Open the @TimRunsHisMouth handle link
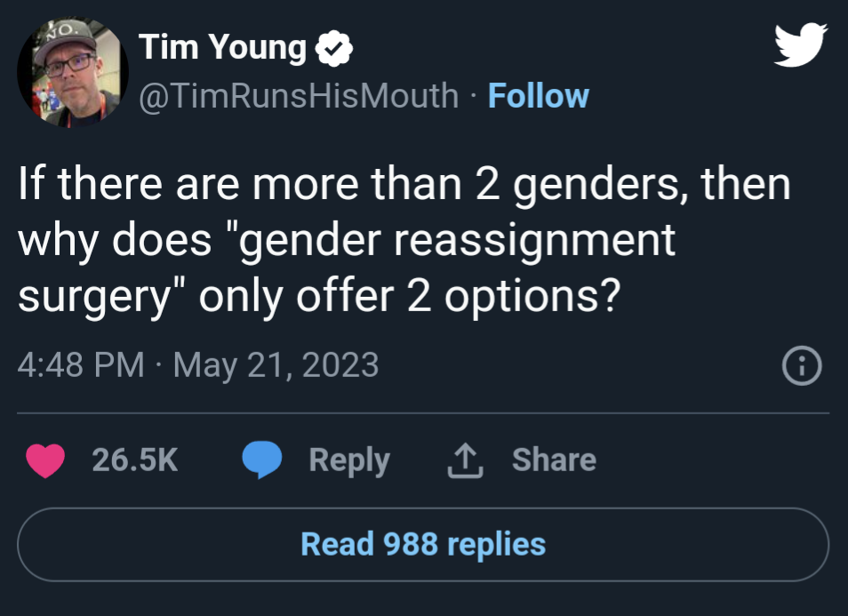 click(x=299, y=95)
